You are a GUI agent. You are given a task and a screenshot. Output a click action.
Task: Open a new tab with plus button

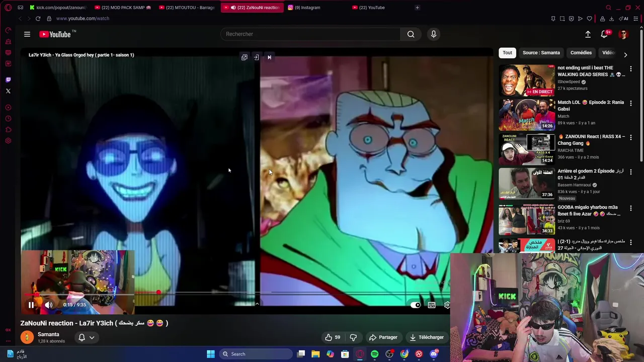[x=417, y=8]
